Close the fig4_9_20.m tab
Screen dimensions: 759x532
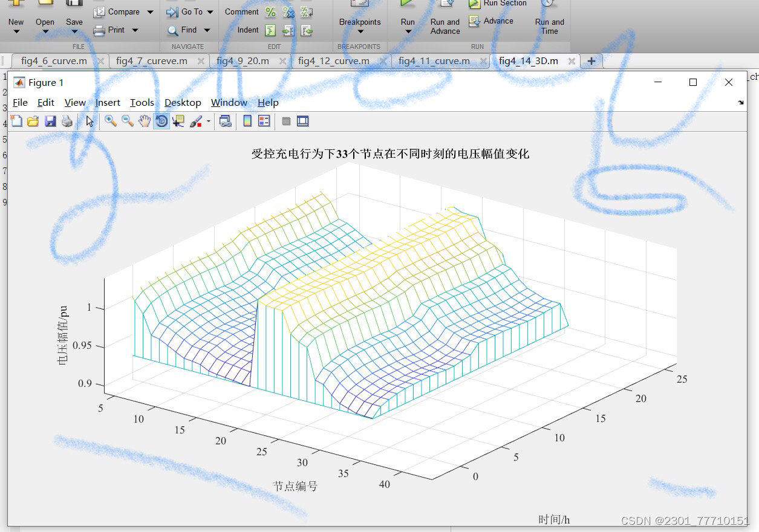click(x=282, y=61)
